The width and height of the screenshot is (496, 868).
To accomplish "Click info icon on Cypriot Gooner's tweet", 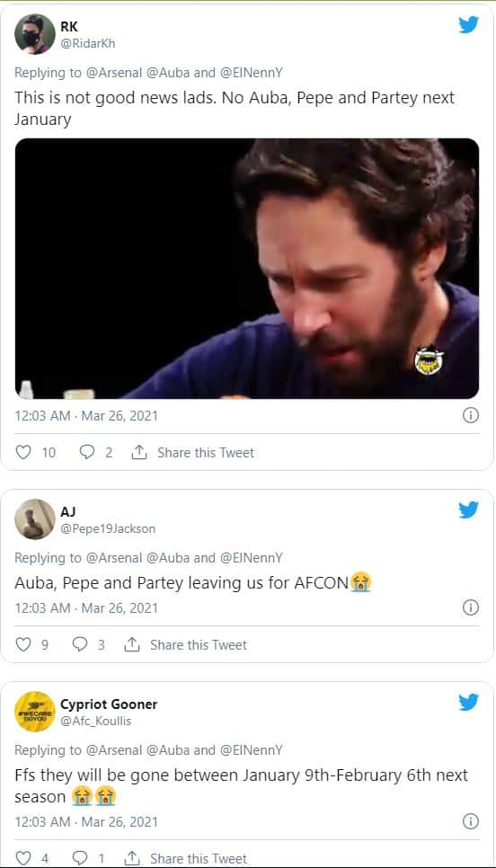I will pos(471,821).
